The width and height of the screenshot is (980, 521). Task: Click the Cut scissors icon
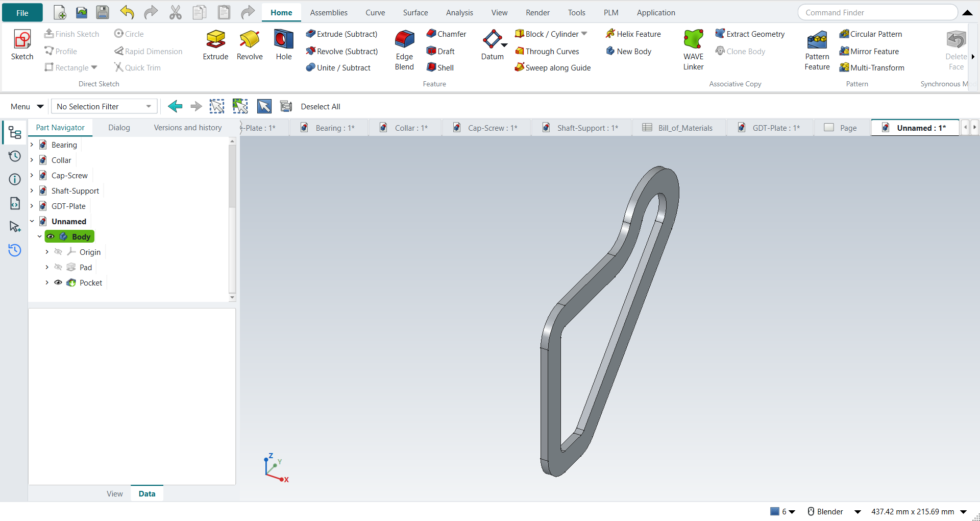click(176, 12)
